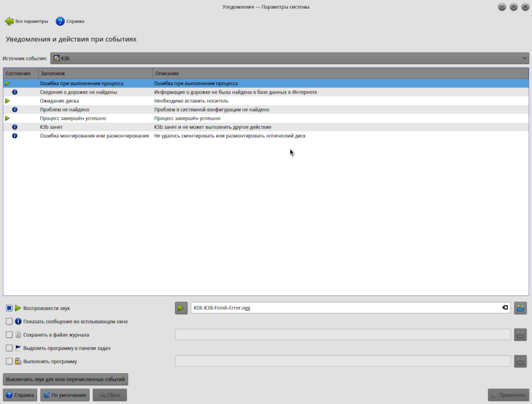Click the bottom Справка button
This screenshot has width=532, height=404.
[x=20, y=395]
